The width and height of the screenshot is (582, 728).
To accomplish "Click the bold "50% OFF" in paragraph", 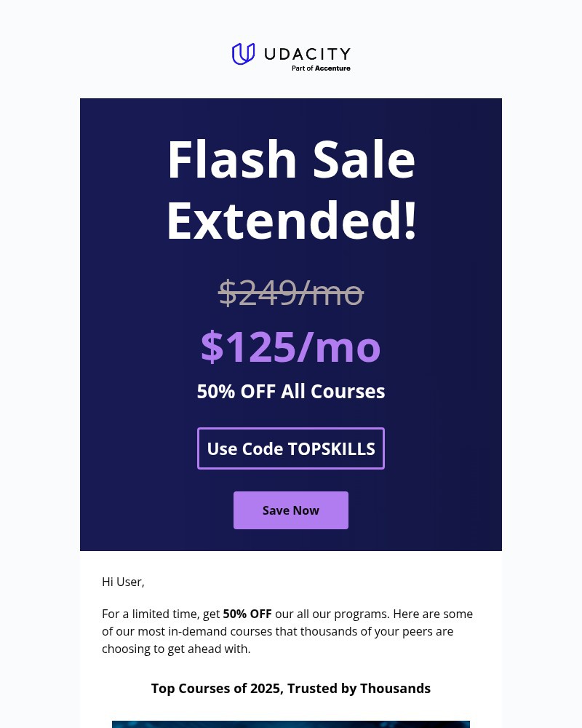I will click(247, 614).
